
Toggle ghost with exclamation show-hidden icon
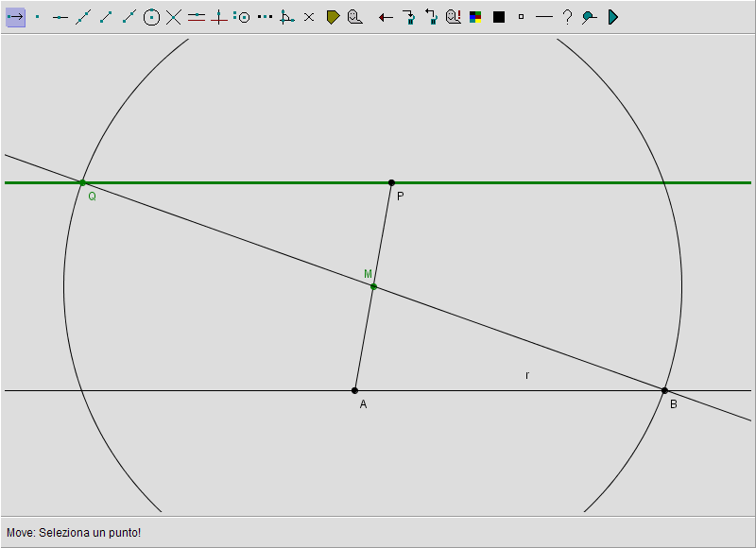tap(454, 17)
